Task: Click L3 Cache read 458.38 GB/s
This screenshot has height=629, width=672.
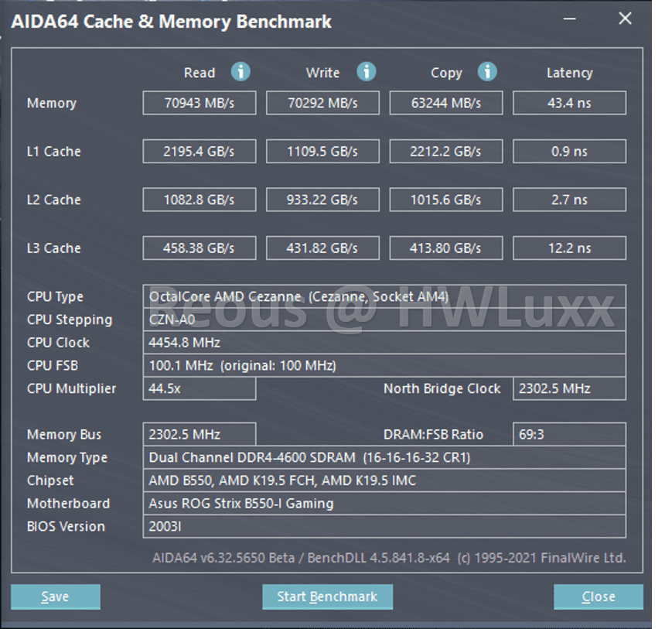Action: click(x=200, y=248)
